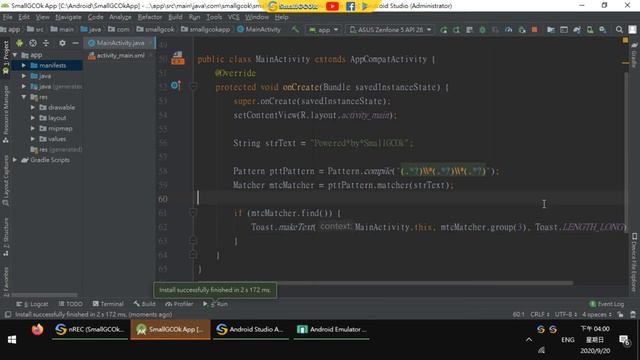
Task: Stop the app with red square icon
Action: [x=534, y=30]
